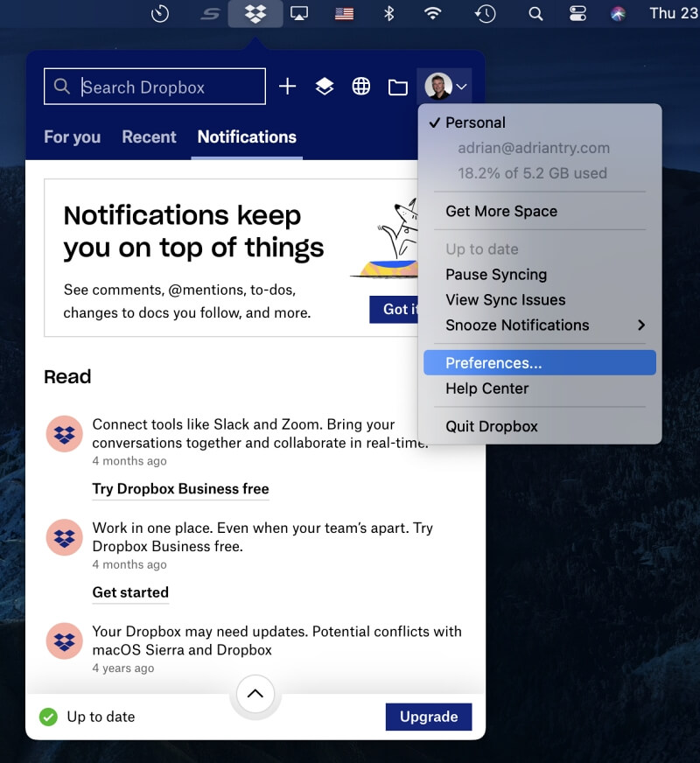This screenshot has height=763, width=700.
Task: Open Control Center from the menu bar
Action: point(577,14)
